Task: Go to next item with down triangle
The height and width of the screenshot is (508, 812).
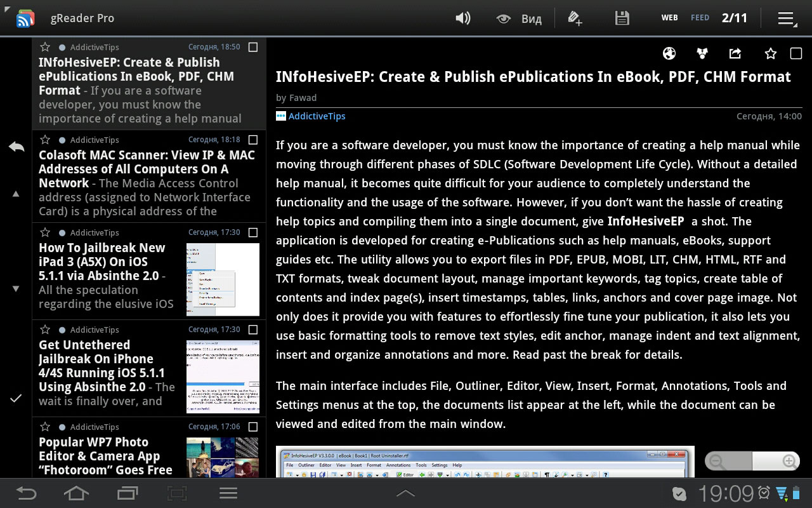Action: (16, 289)
